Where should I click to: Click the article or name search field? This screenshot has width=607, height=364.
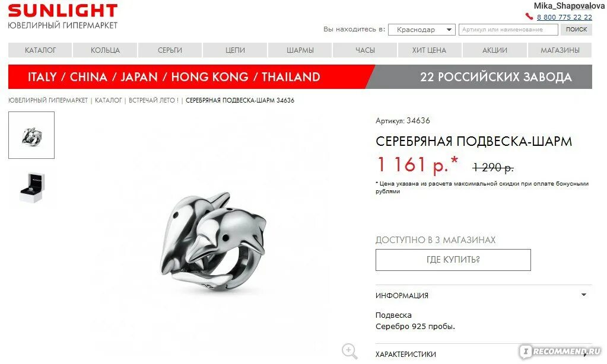click(509, 30)
